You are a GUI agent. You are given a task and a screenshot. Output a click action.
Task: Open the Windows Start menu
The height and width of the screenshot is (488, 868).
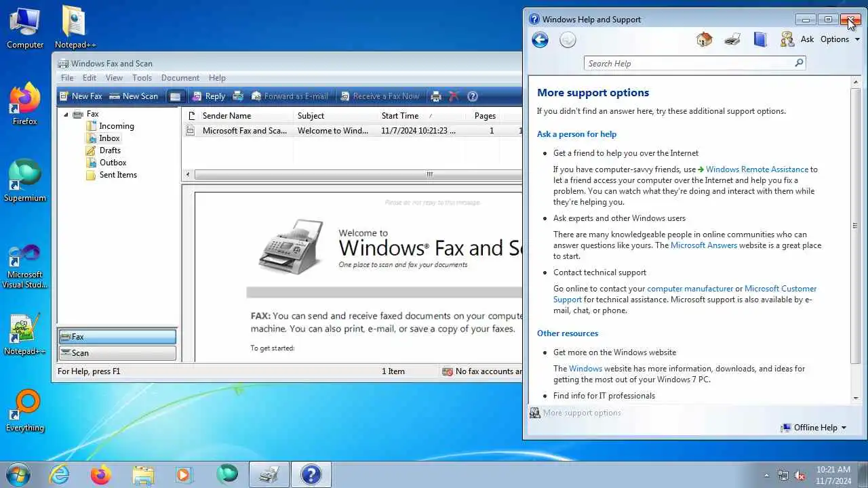18,474
